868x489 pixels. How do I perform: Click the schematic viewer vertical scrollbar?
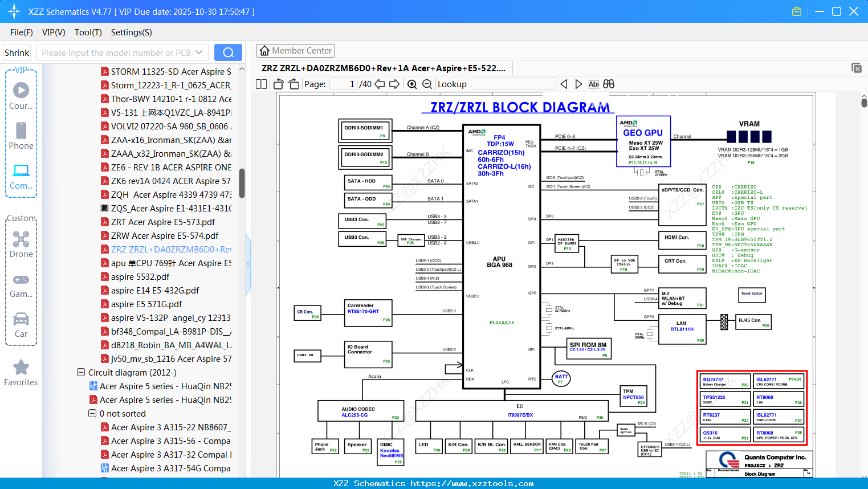864,103
